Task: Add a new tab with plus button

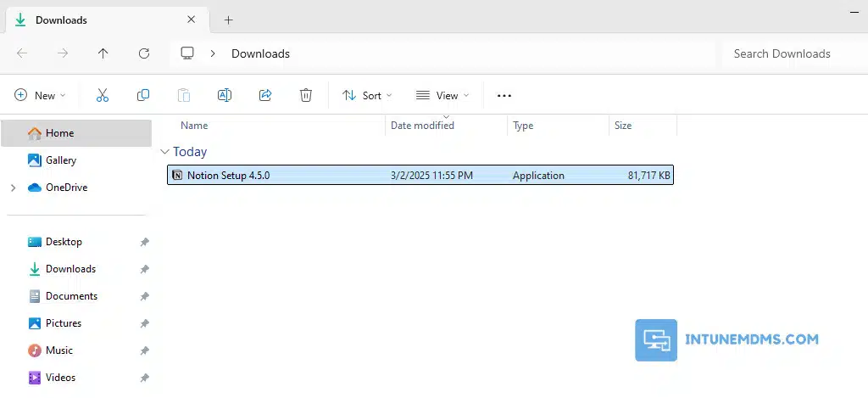Action: click(228, 20)
